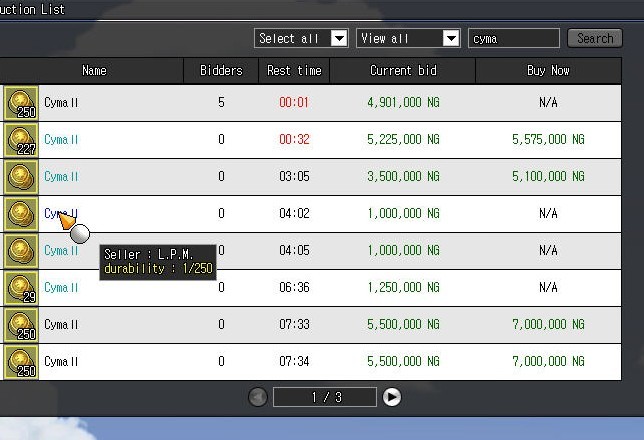Click the page indicator 1 / 3

tap(326, 397)
